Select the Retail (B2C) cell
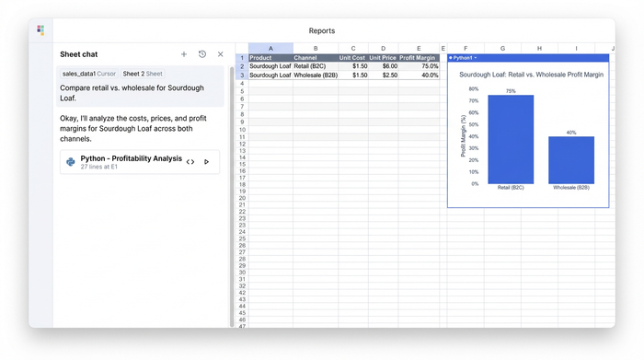Screen dimensions: 644x360 [x=316, y=66]
